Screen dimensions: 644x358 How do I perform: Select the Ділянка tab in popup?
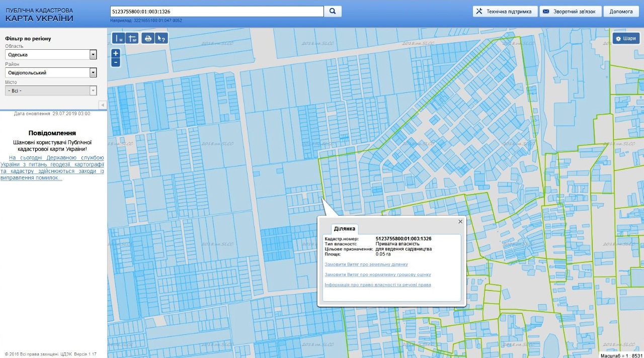click(345, 229)
